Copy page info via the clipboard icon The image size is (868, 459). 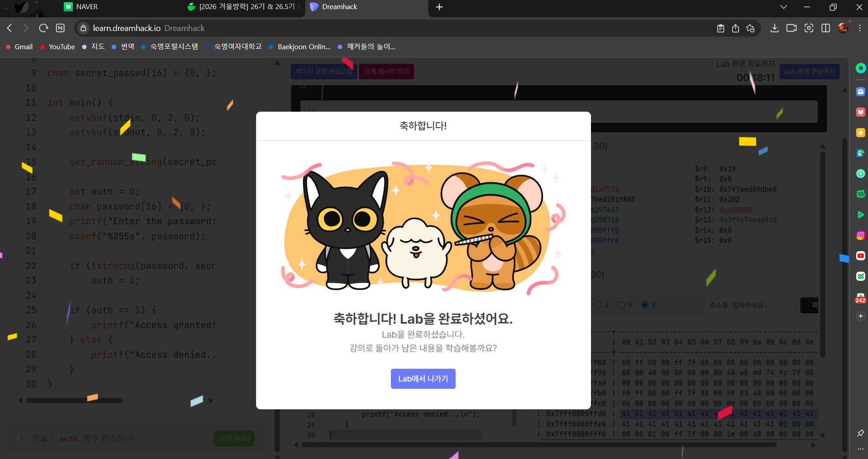pyautogui.click(x=720, y=28)
